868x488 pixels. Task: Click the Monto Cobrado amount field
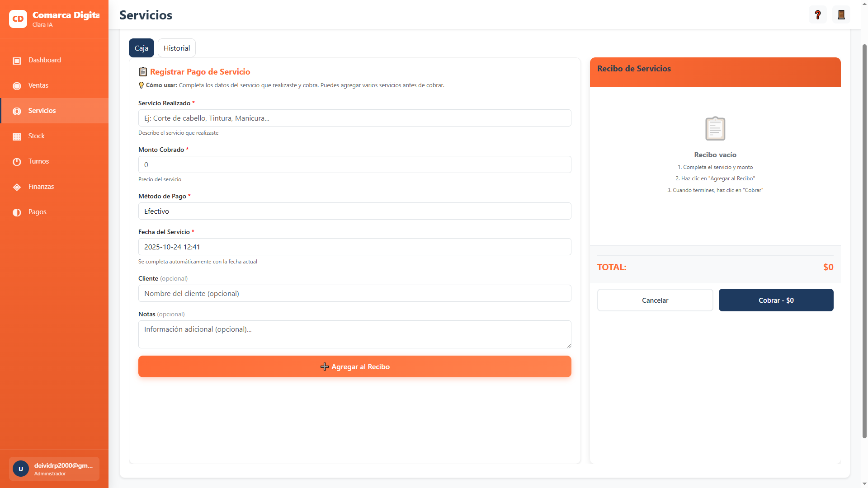[354, 164]
